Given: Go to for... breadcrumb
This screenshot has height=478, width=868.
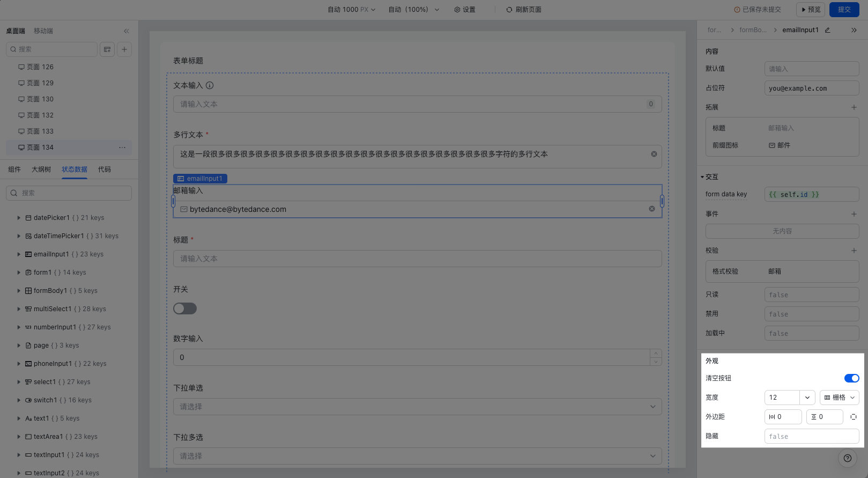Looking at the screenshot, I should (x=714, y=30).
